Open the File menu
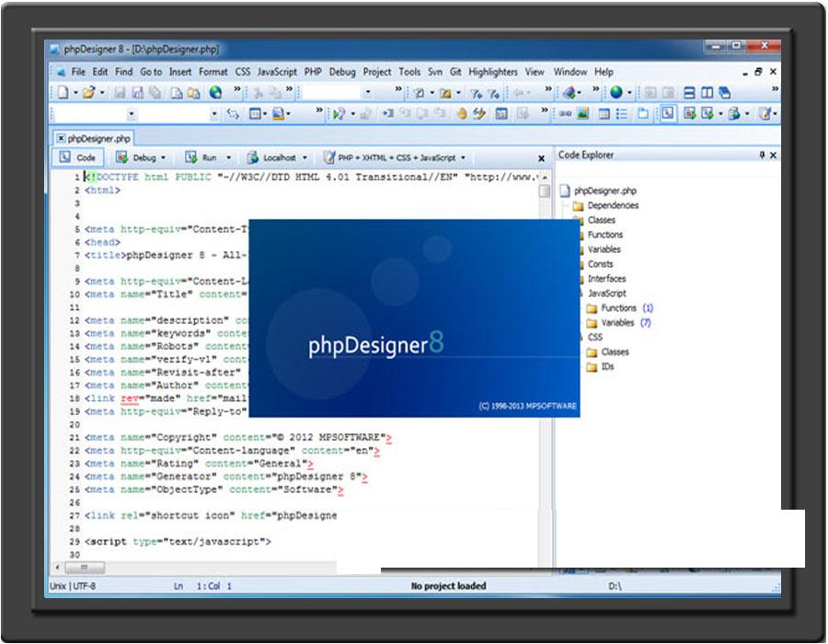Screen dimensions: 828x644 click(78, 71)
